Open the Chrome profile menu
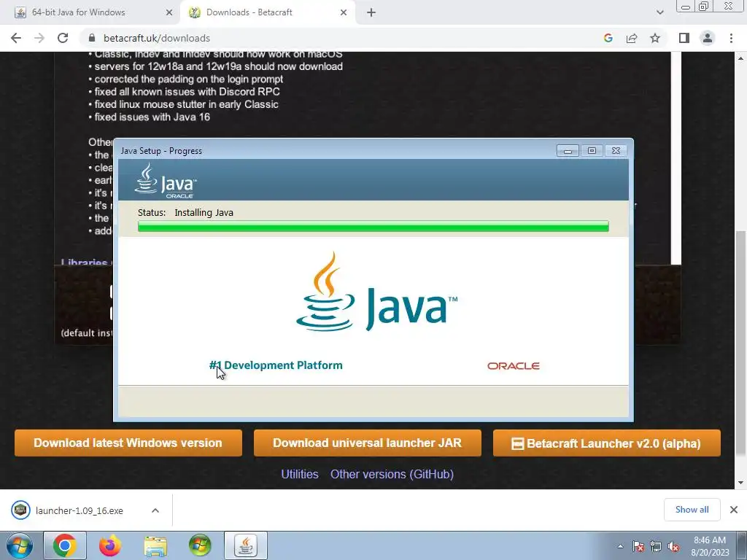747x560 pixels. click(708, 38)
